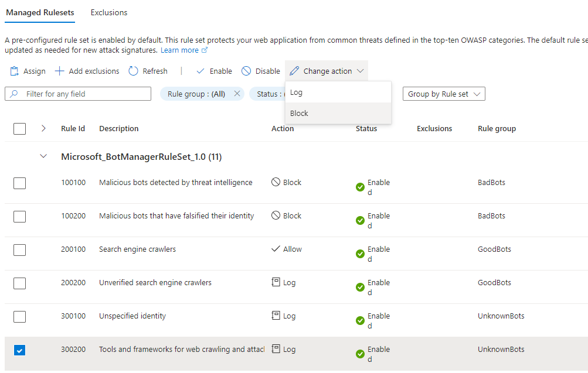
Task: Click the Change action pencil icon
Action: (x=294, y=71)
